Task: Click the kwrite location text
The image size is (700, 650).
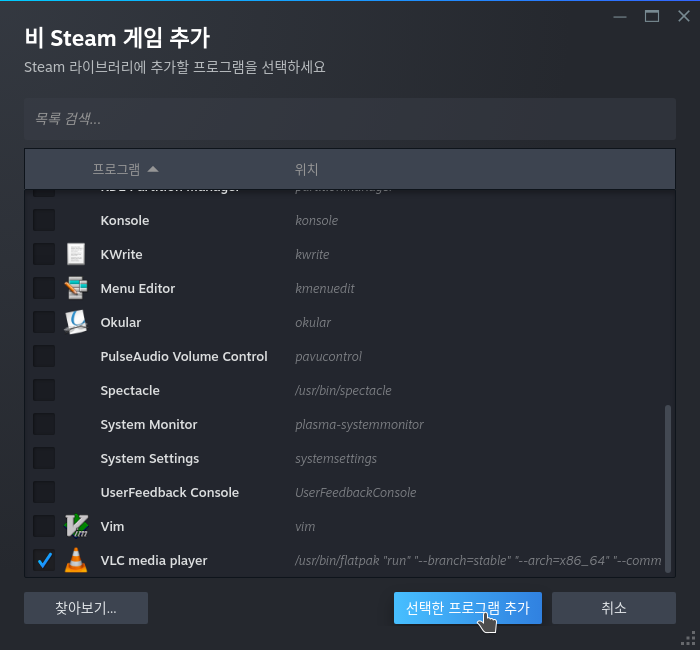Action: [x=312, y=254]
